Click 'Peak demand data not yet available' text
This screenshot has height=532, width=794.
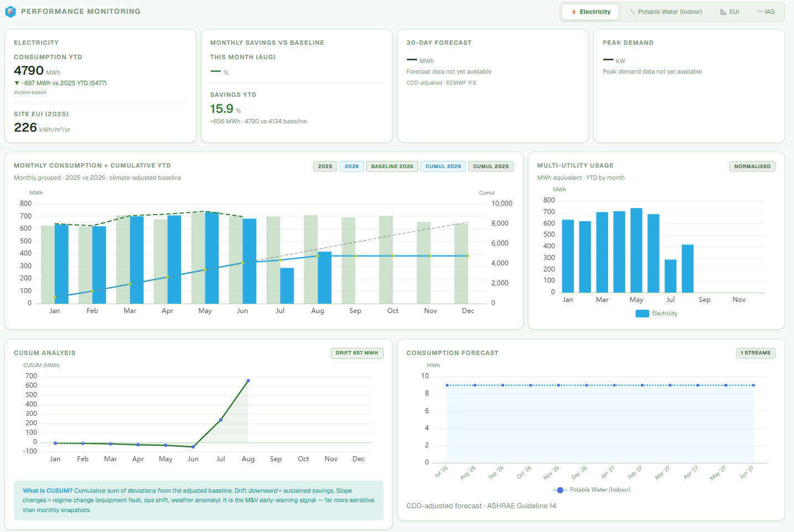point(652,72)
